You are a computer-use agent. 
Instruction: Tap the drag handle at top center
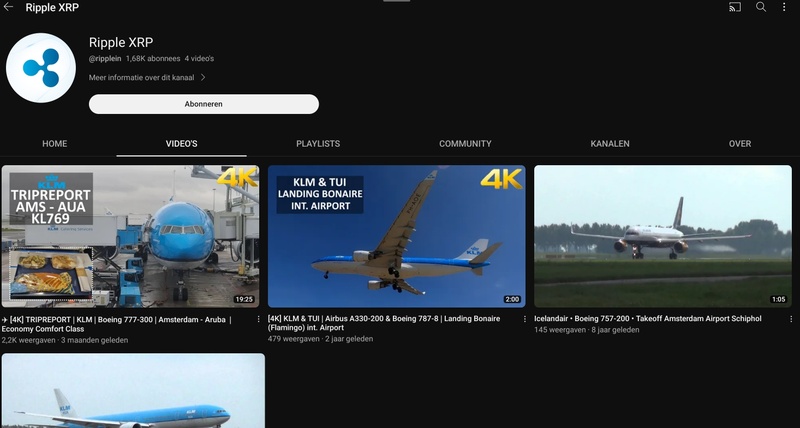point(396,1)
